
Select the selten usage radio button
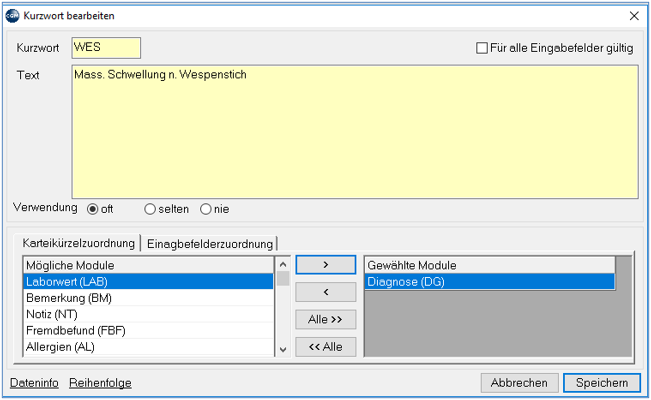(150, 209)
